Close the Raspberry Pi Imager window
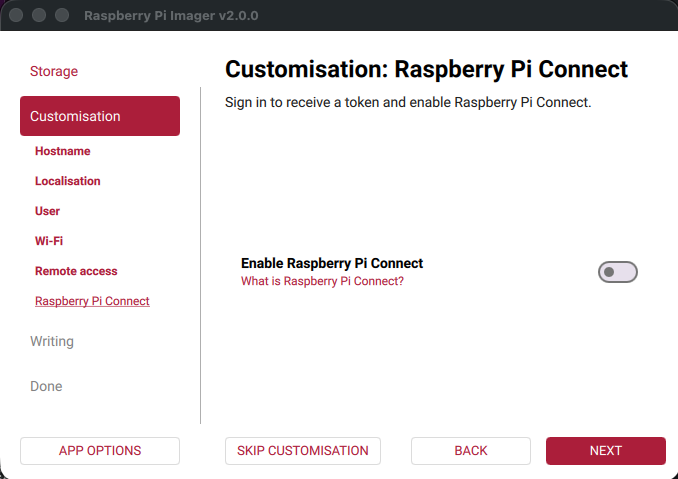Screen dimensions: 678x479 pos(18,16)
